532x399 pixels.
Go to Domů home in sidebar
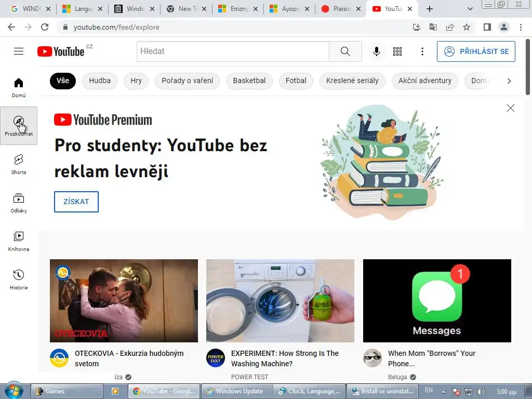(19, 87)
